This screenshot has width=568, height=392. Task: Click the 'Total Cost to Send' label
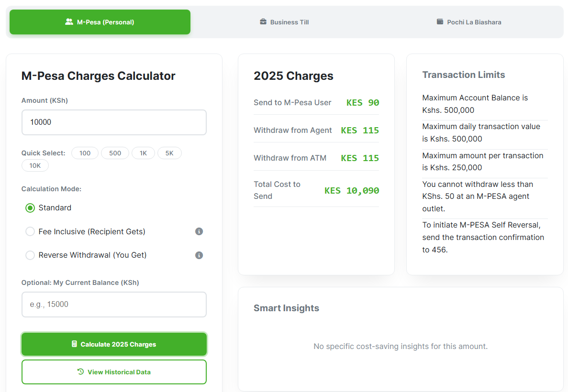click(277, 190)
